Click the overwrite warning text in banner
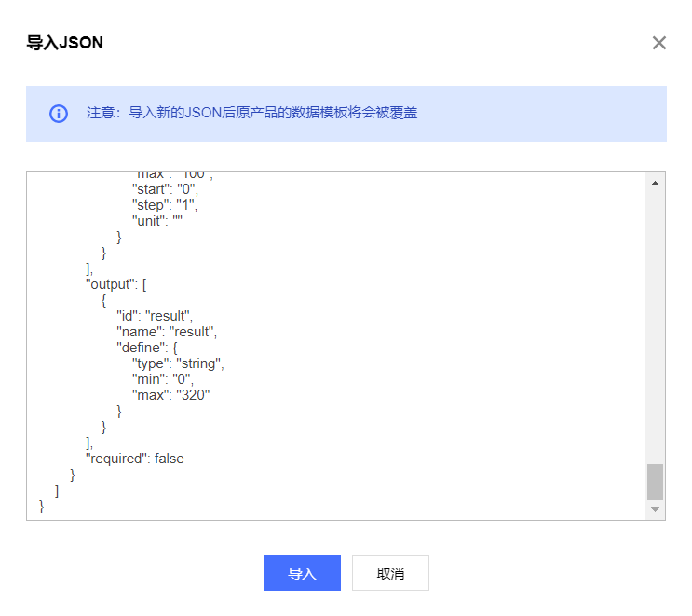The image size is (692, 616). (x=251, y=113)
